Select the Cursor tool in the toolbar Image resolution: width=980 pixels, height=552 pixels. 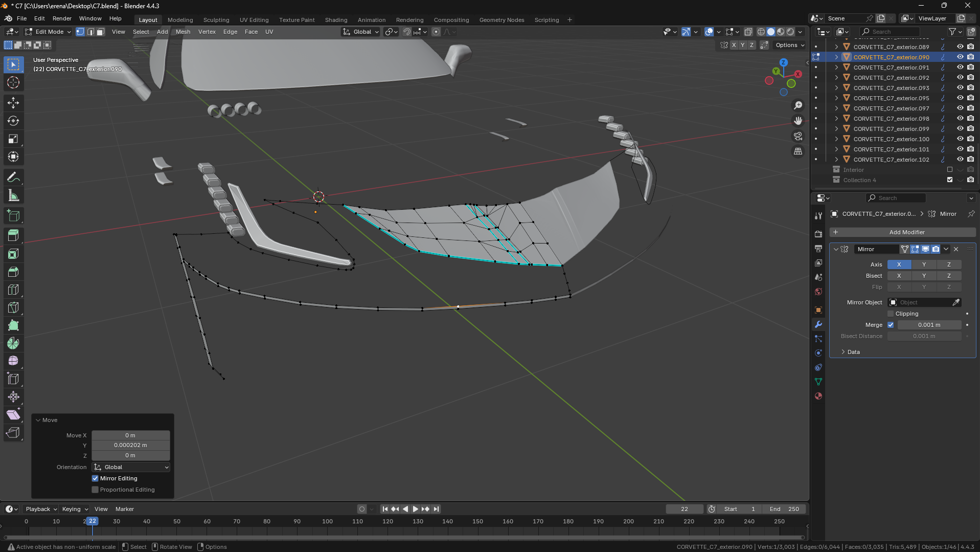point(13,82)
